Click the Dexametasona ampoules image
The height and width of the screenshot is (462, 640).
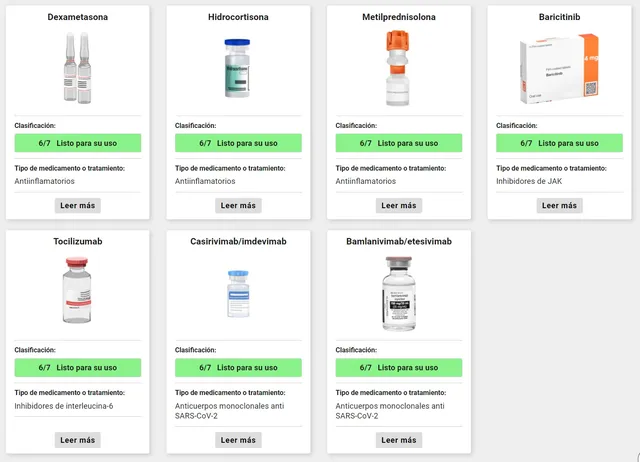(78, 68)
